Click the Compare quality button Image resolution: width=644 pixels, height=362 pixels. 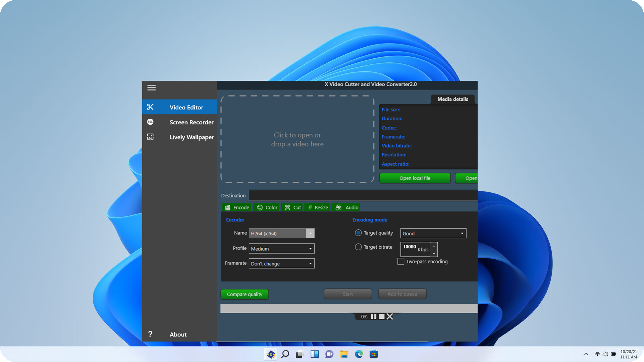coord(245,294)
